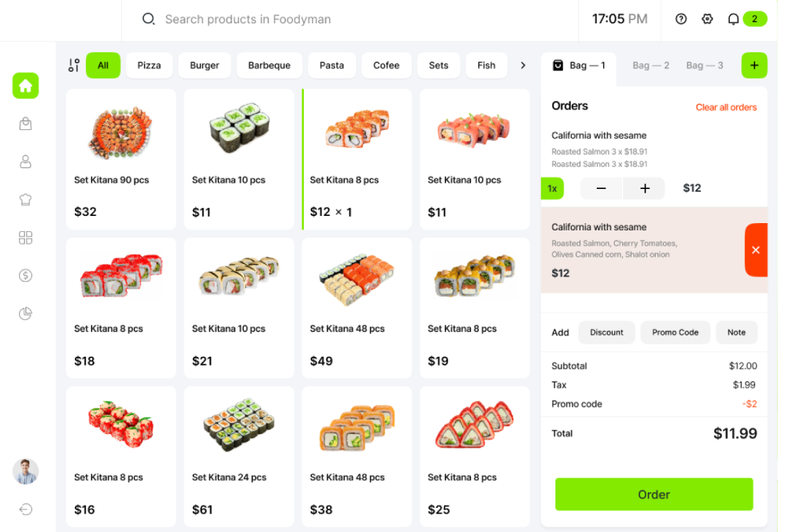Click the Search products in Foodyman field

tap(247, 20)
